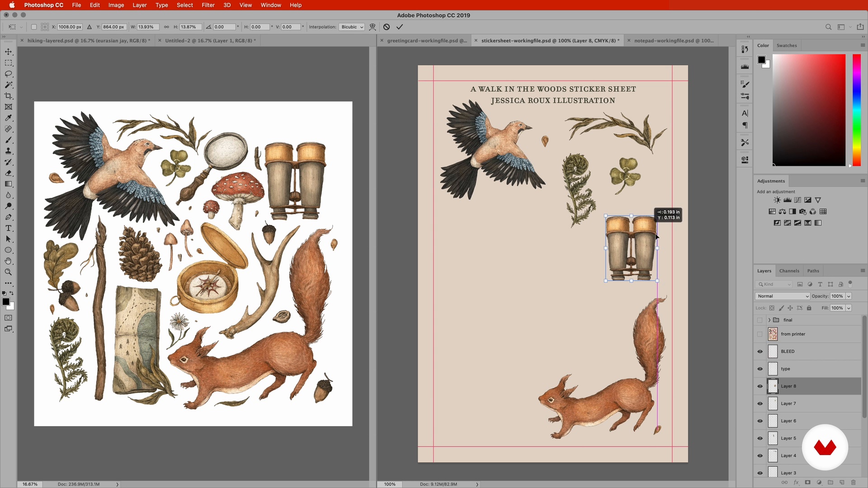Select the Hand tool

(9, 261)
